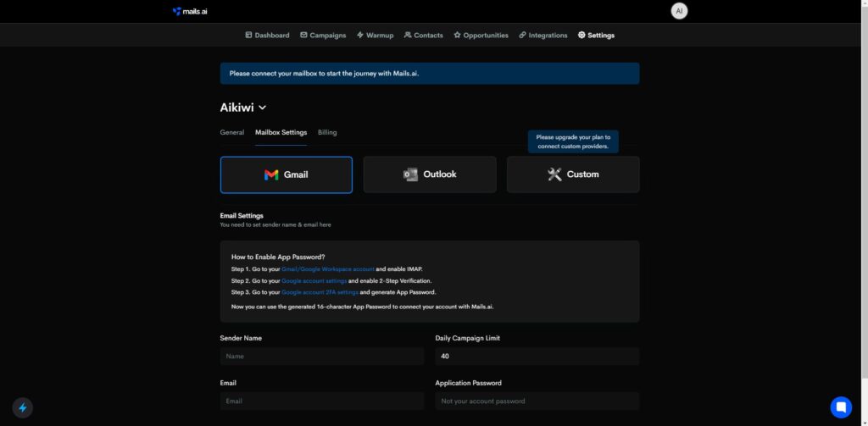Open the Google account settings link
868x426 pixels.
(314, 280)
